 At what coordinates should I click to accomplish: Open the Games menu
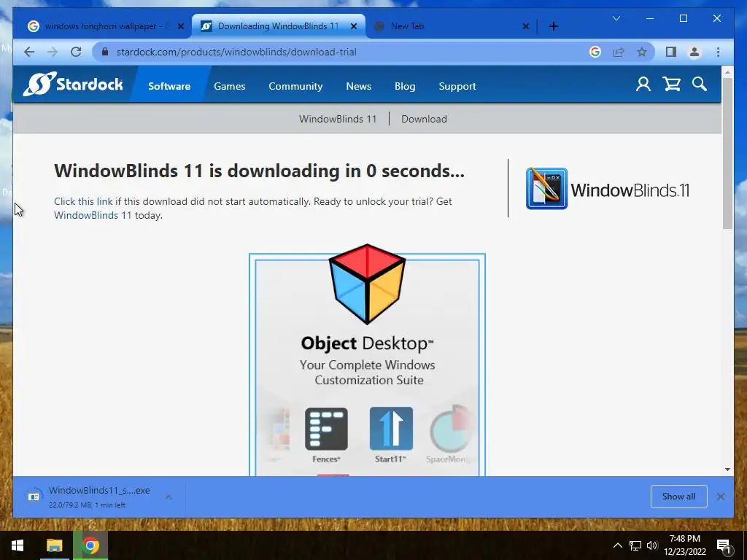click(230, 86)
